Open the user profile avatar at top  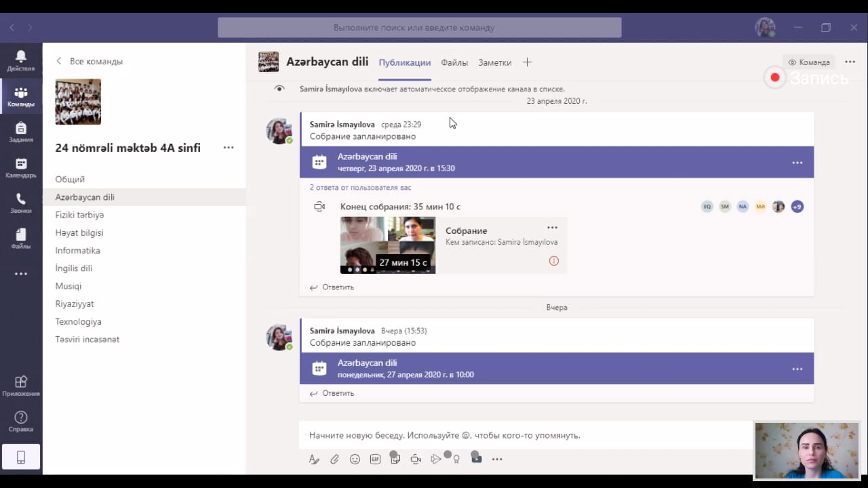(765, 28)
